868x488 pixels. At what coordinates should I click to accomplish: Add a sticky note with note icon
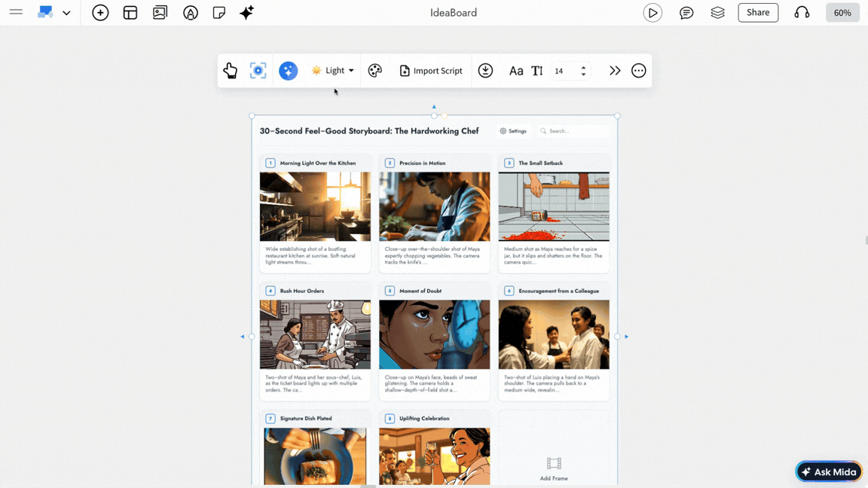pos(219,13)
